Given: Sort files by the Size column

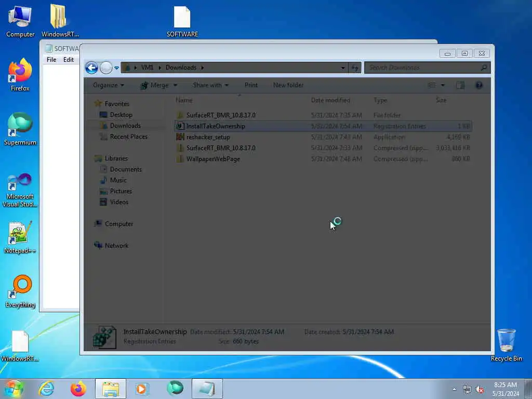Looking at the screenshot, I should coord(441,100).
